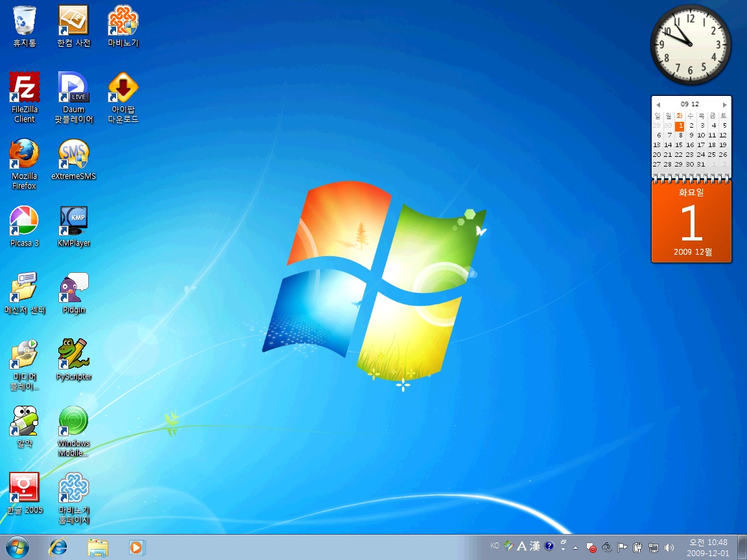Image resolution: width=747 pixels, height=560 pixels.
Task: Go to next month in calendar gadget
Action: [724, 105]
